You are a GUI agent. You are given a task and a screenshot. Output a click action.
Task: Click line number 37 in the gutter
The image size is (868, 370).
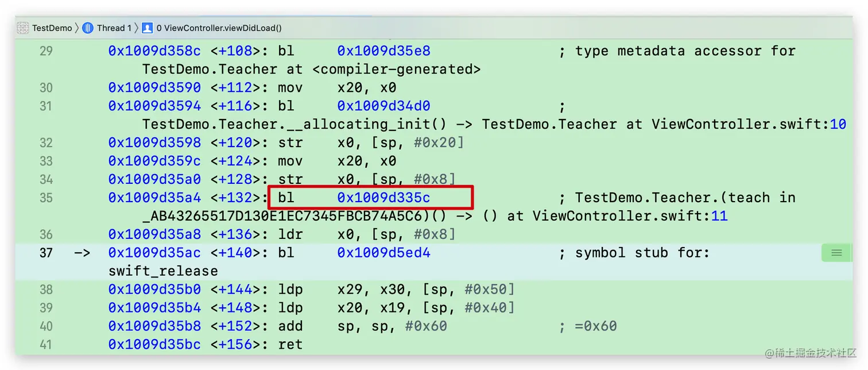(x=46, y=253)
